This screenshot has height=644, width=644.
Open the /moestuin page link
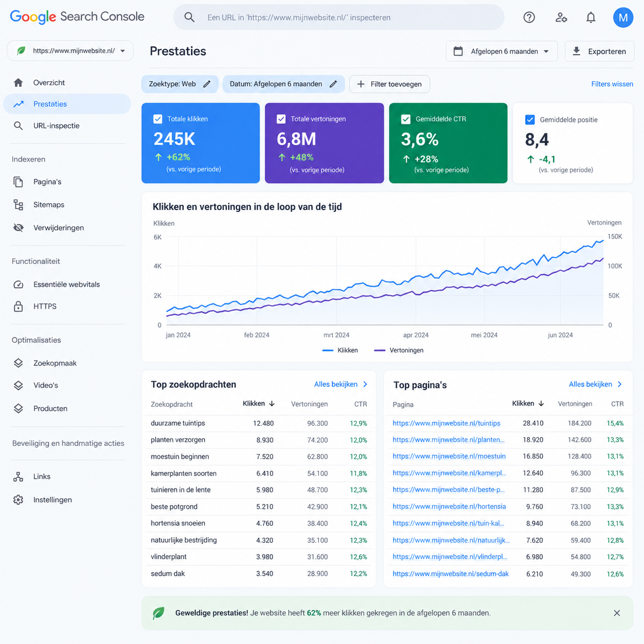(x=449, y=456)
